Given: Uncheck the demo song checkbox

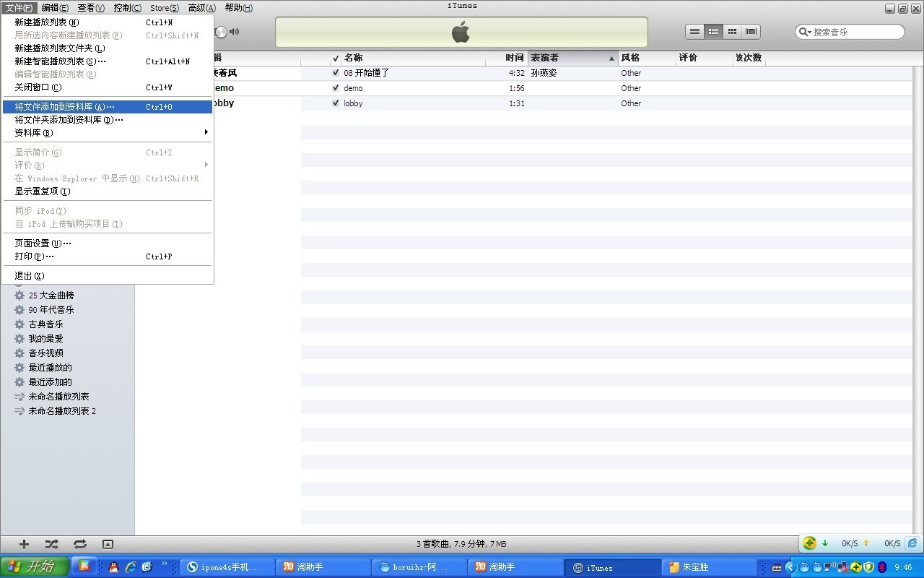Looking at the screenshot, I should click(x=336, y=88).
